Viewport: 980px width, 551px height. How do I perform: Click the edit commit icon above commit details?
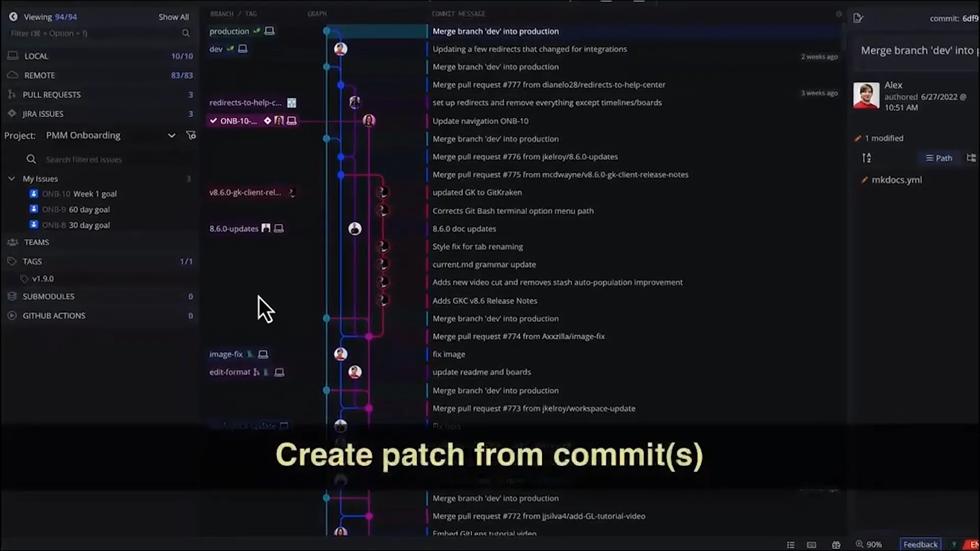tap(858, 18)
